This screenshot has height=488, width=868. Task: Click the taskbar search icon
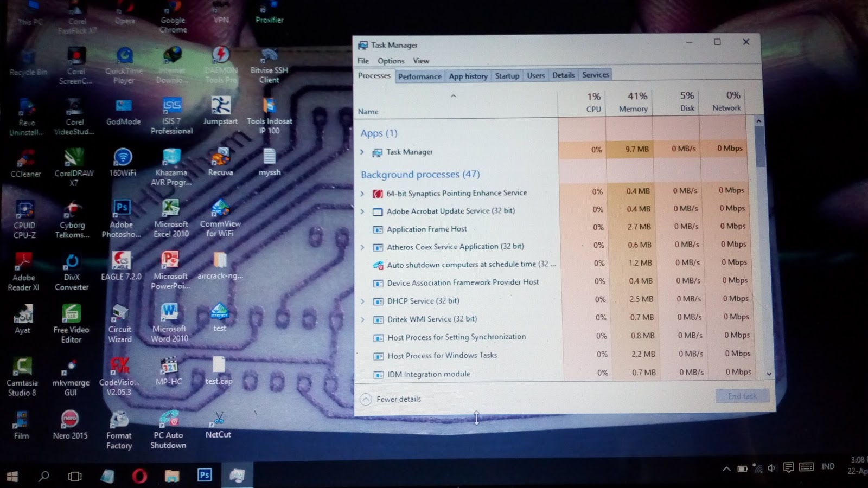click(x=43, y=477)
